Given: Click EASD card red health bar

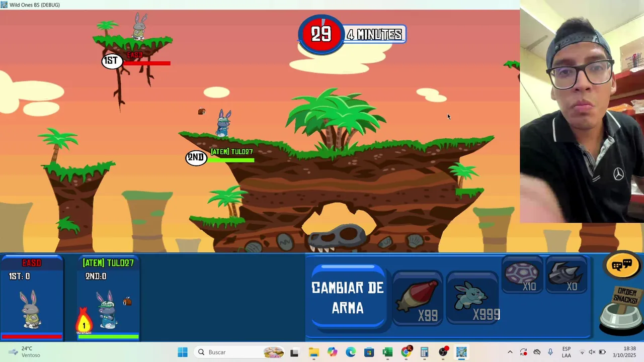Looking at the screenshot, I should 32,337.
